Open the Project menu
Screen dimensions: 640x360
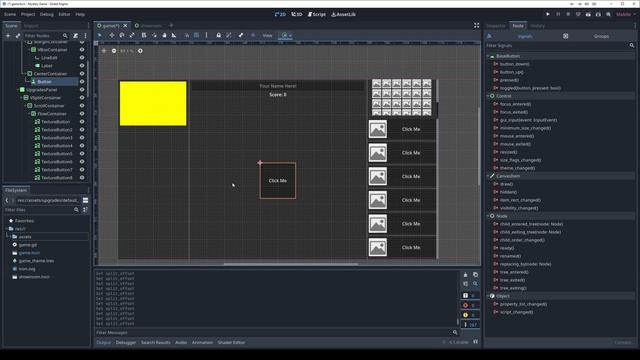click(x=28, y=14)
